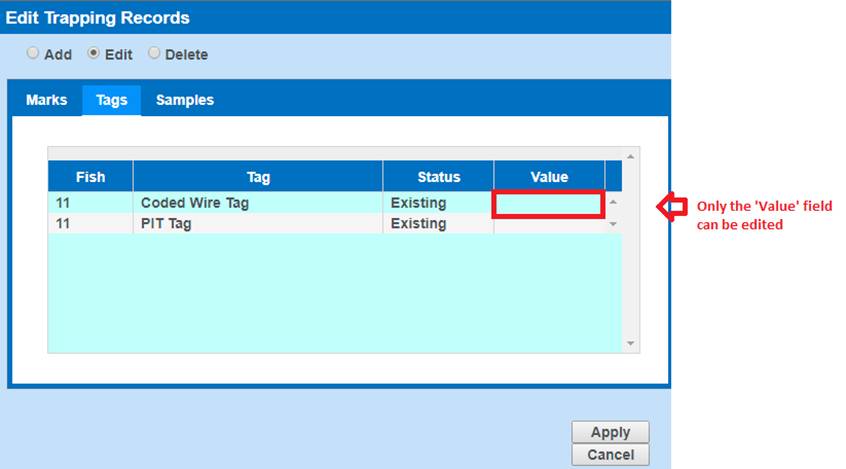Sort by the Tag column header
846x469 pixels.
[258, 177]
